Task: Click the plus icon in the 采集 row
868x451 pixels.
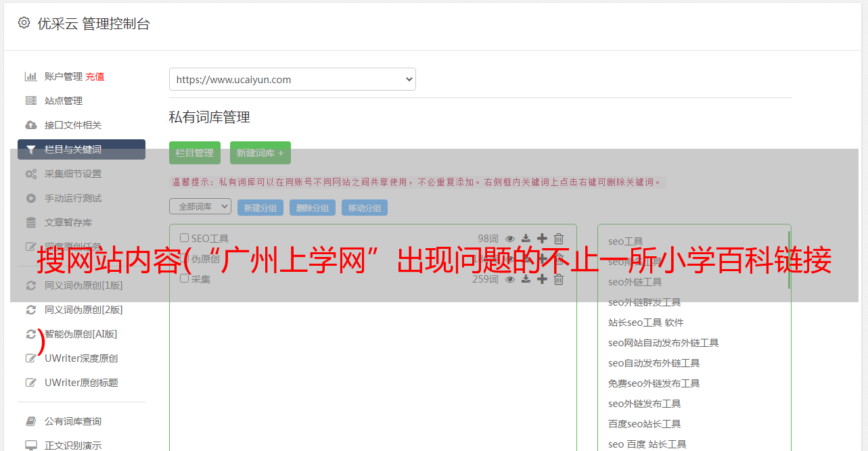Action: [542, 279]
